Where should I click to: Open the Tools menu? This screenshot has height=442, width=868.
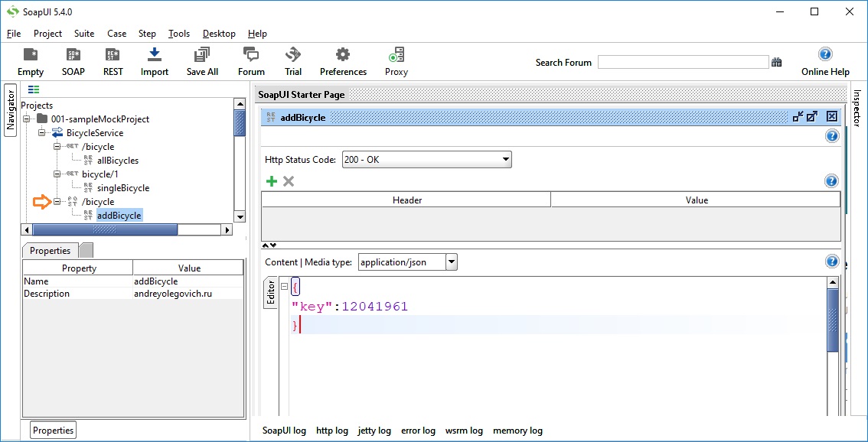(179, 34)
